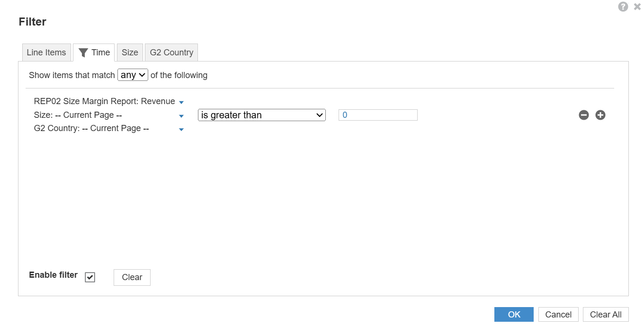Toggle the Enable filter checkbox
644x335 pixels.
pyautogui.click(x=90, y=277)
